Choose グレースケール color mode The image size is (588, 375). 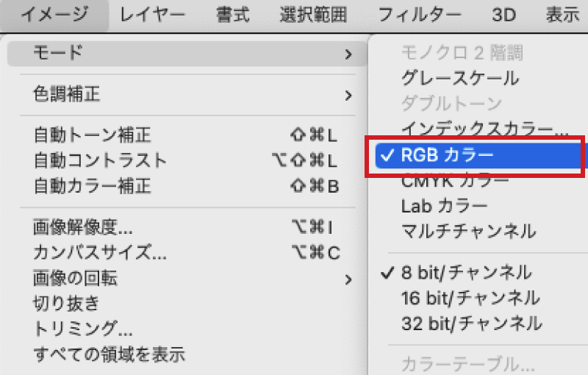click(x=460, y=77)
